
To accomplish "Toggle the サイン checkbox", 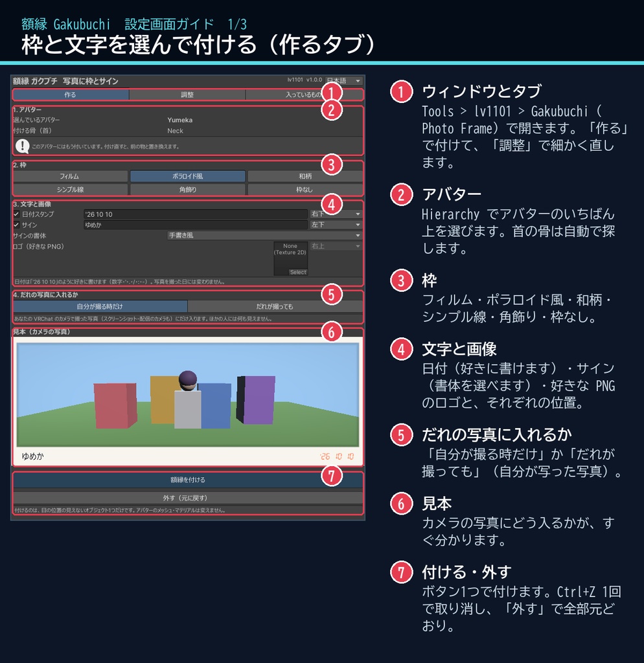I will 16,225.
